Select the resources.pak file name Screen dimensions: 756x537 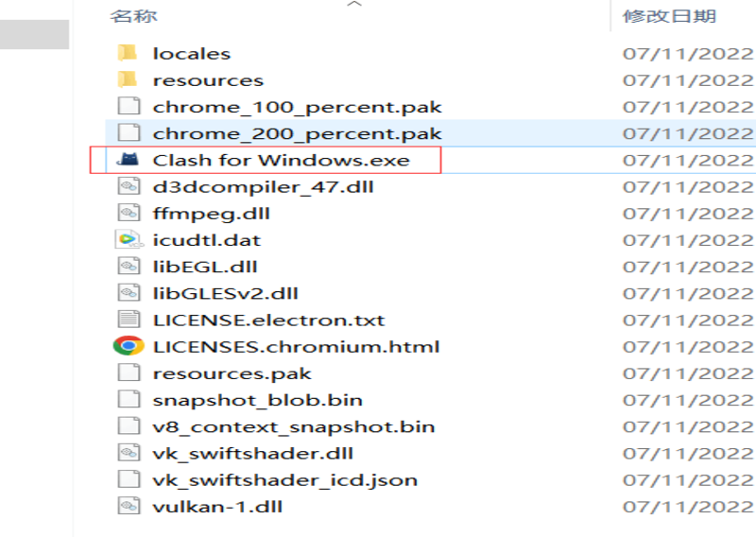232,373
